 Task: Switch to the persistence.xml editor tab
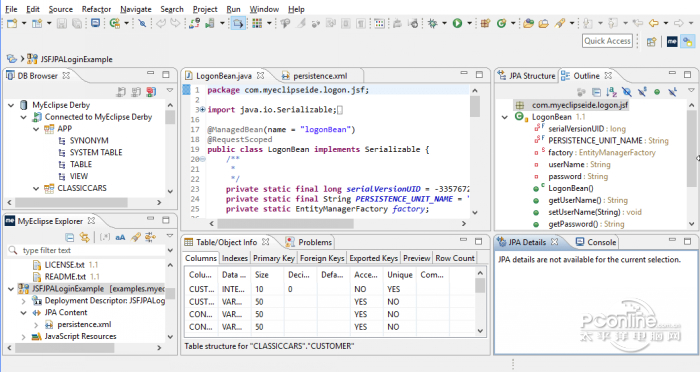tap(320, 76)
